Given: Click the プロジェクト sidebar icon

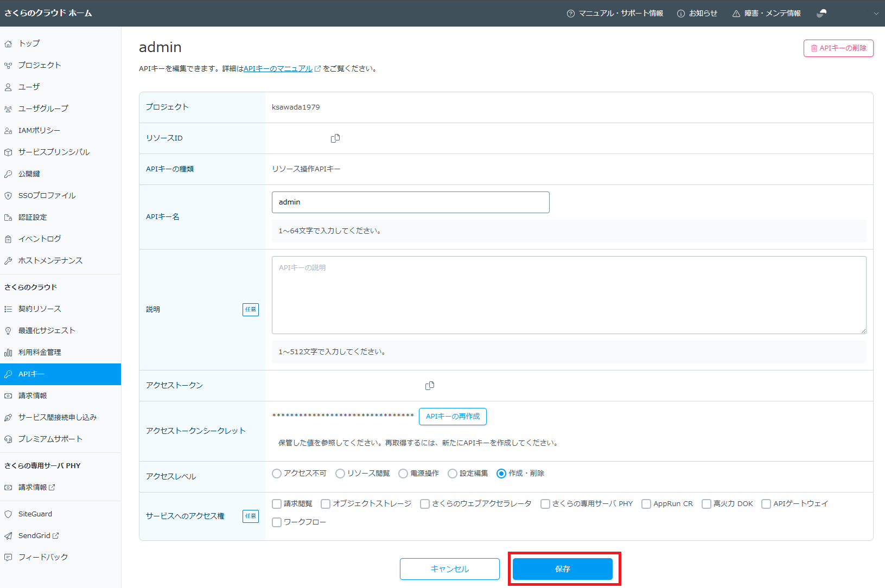Looking at the screenshot, I should pos(8,66).
